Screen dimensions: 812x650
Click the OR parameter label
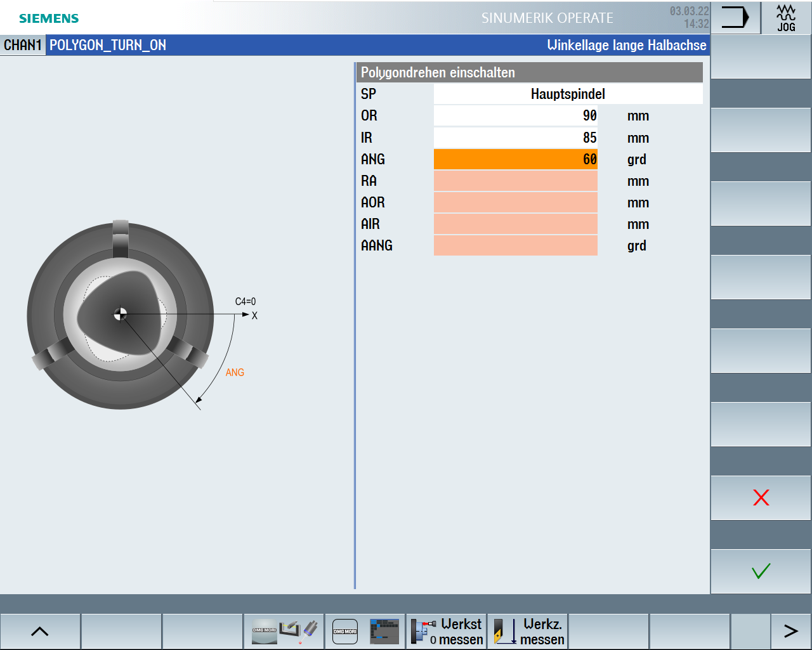(x=369, y=115)
